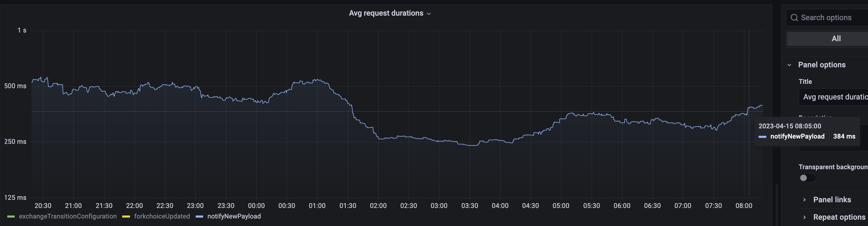The image size is (868, 226).
Task: Edit the panel Title input field
Action: (834, 97)
